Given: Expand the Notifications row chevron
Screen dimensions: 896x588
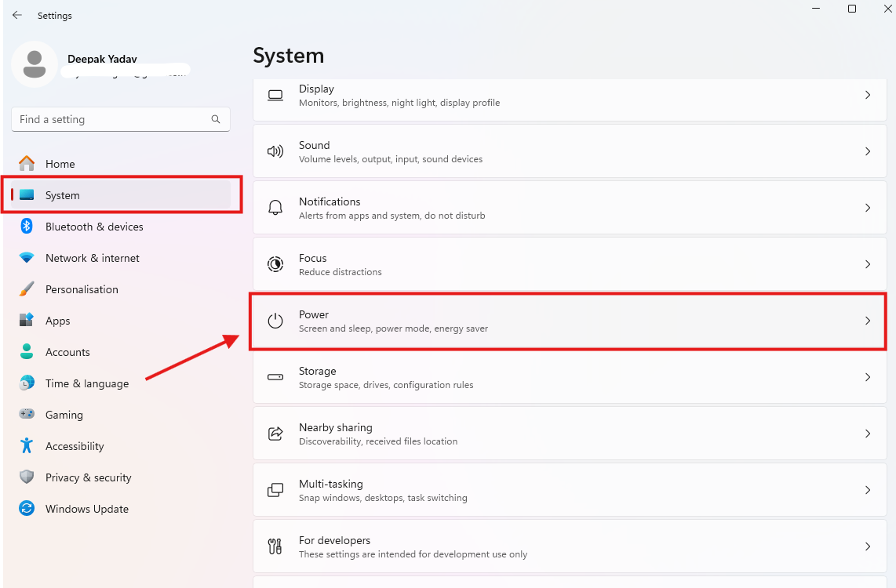Looking at the screenshot, I should pos(868,208).
